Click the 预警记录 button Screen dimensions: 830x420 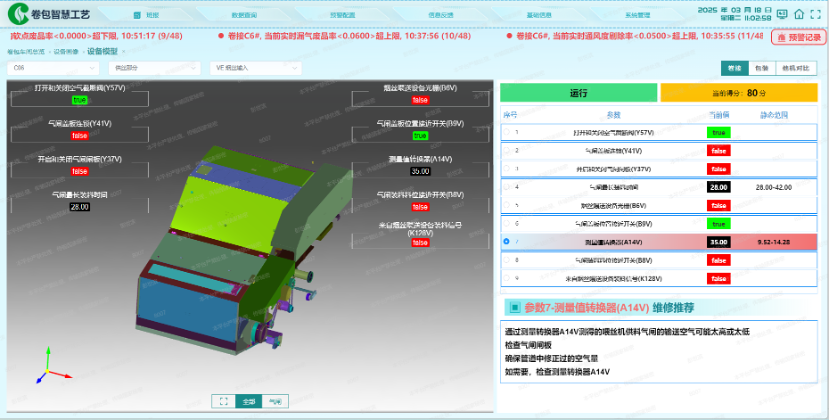point(799,38)
